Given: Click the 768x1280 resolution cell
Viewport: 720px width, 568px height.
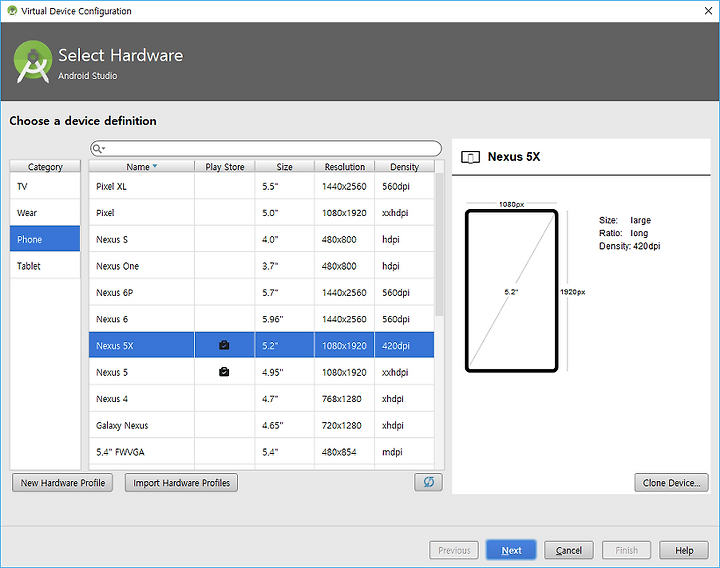Looking at the screenshot, I should [344, 399].
